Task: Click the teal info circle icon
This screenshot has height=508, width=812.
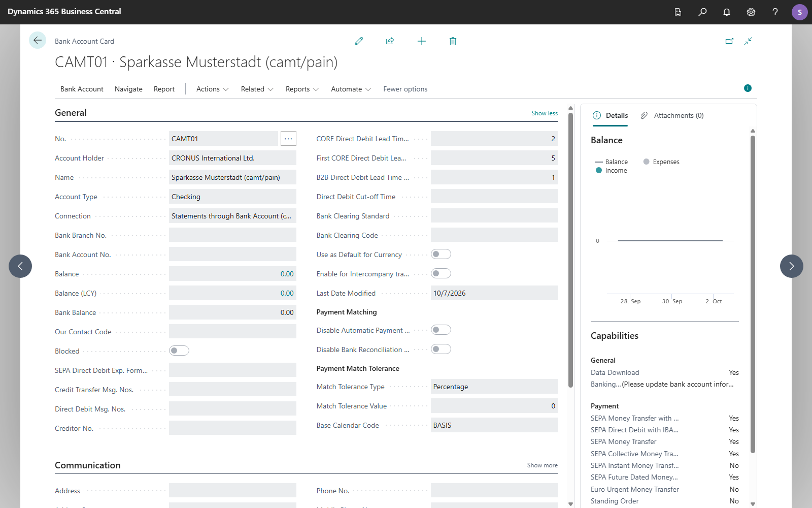Action: point(748,88)
